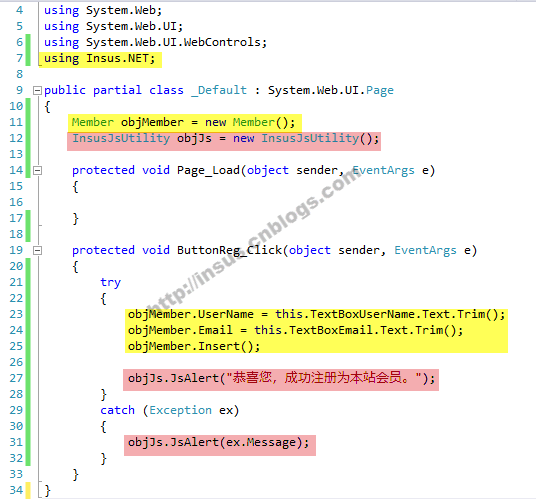Collapse the ButtonReg_Click method outline toggle

(x=37, y=251)
